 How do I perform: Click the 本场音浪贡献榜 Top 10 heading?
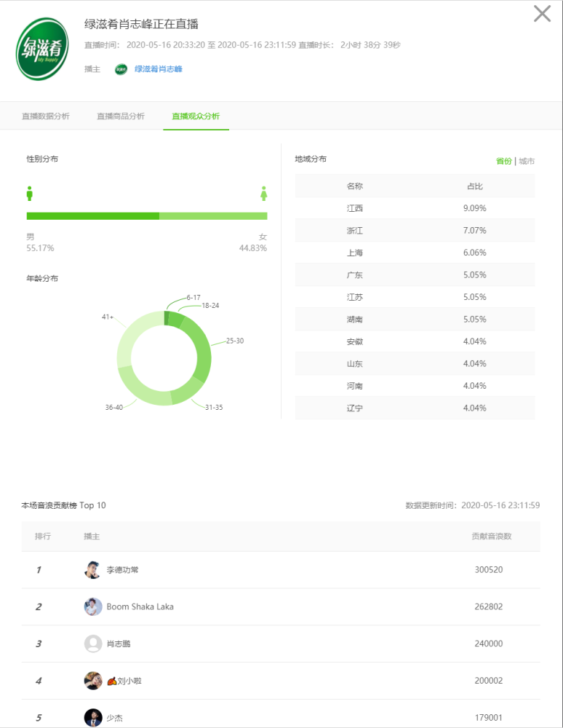[63, 505]
